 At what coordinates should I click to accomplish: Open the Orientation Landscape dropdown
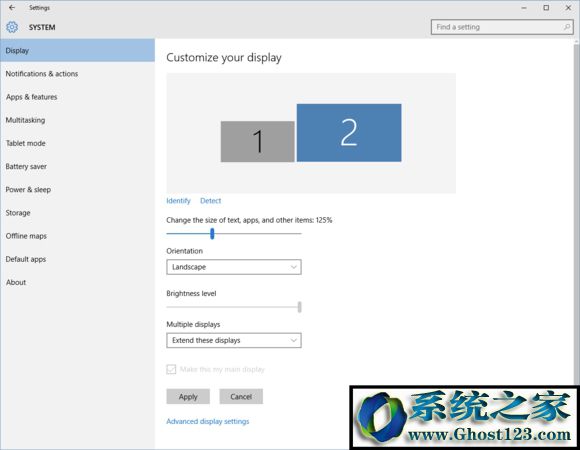point(234,267)
